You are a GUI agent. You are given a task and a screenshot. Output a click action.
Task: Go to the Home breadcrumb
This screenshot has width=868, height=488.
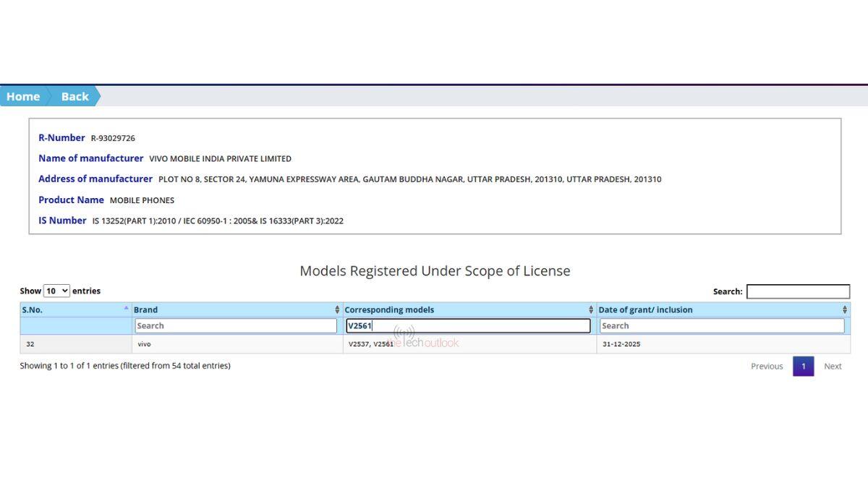23,96
